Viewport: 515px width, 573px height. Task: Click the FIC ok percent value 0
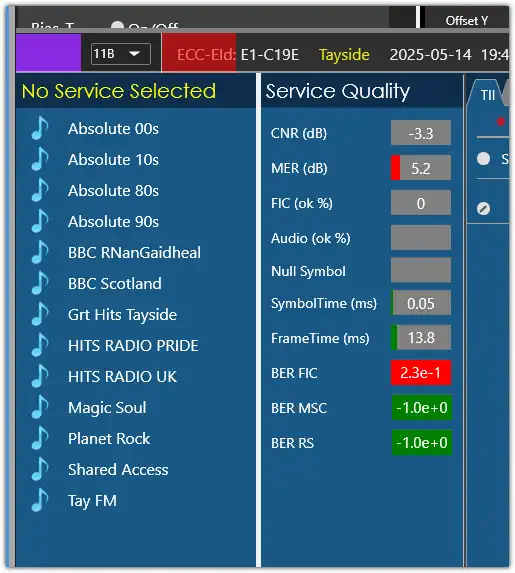(x=421, y=203)
